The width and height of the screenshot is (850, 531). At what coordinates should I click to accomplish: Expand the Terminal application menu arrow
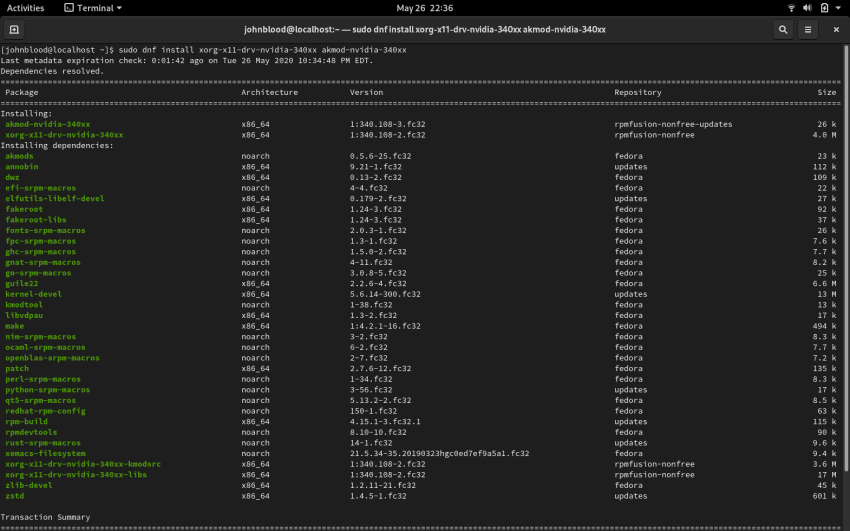tap(119, 8)
